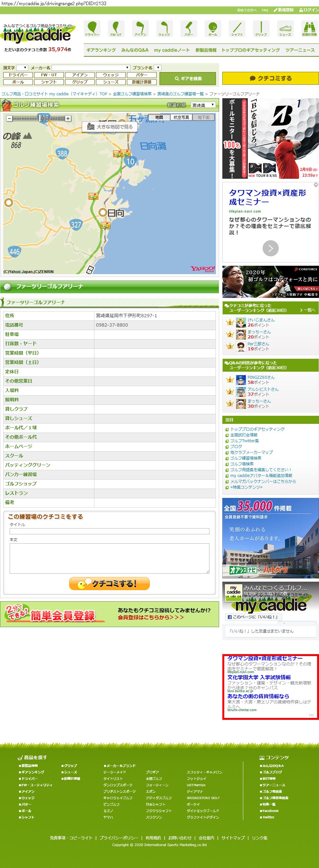Click the Shoes category icon
Viewport: 319px width, 868px height.
click(285, 29)
